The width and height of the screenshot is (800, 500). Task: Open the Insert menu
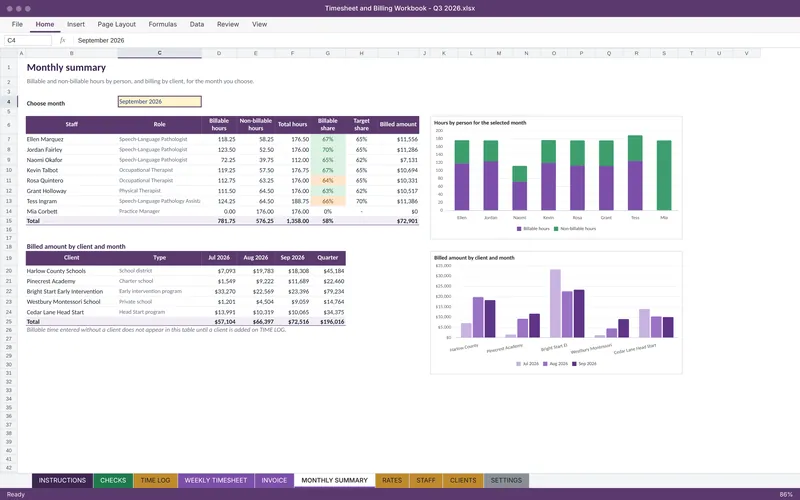[76, 24]
